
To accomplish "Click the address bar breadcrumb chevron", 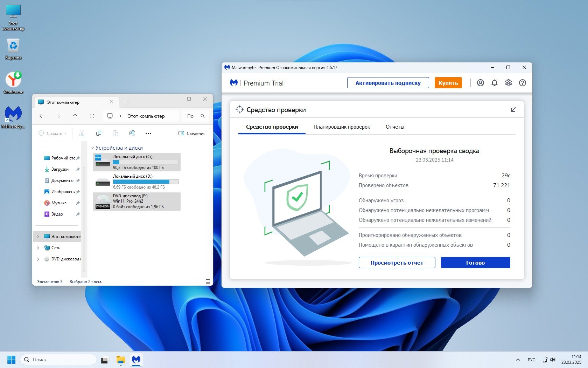I will (120, 116).
